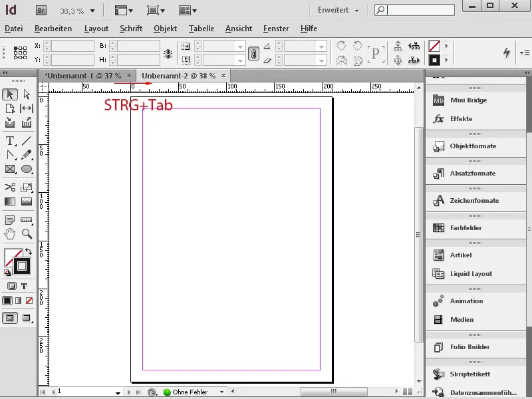This screenshot has height=399, width=532.
Task: Select the Direct Selection tool
Action: pos(27,94)
